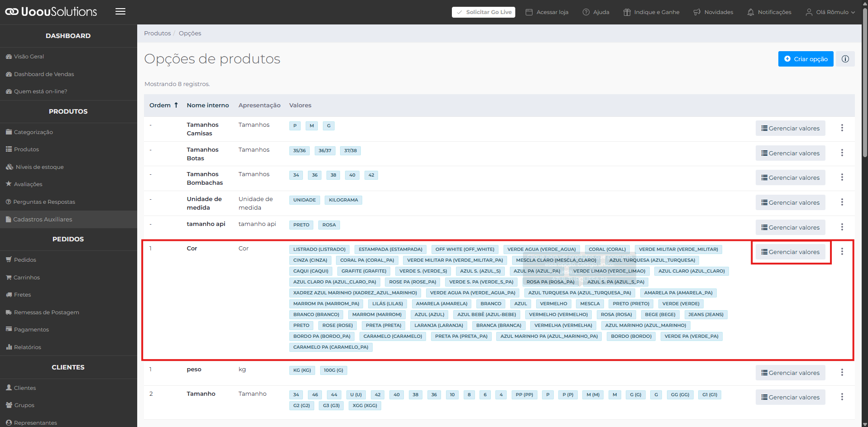Click the Indique e Ganhe gift icon

(627, 12)
